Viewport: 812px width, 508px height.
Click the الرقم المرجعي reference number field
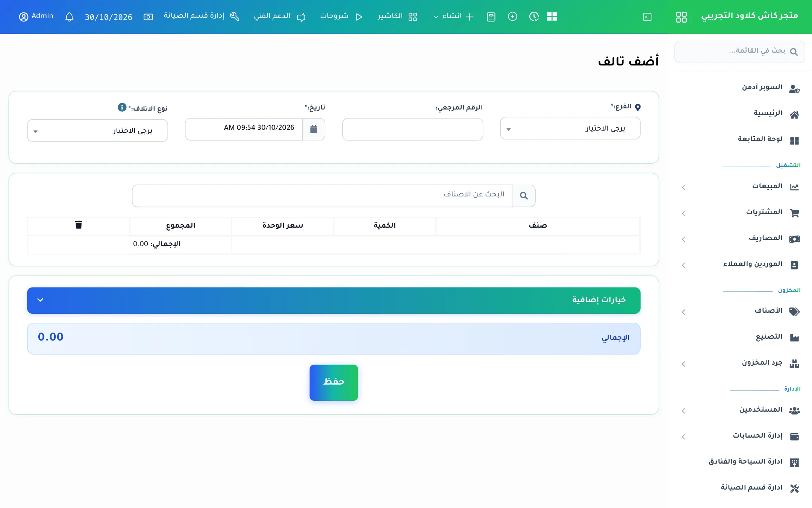pyautogui.click(x=413, y=129)
